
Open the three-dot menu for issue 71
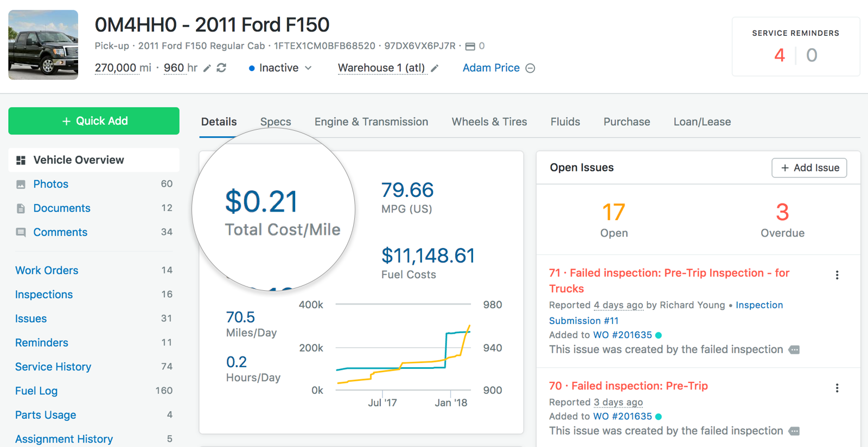click(x=837, y=275)
